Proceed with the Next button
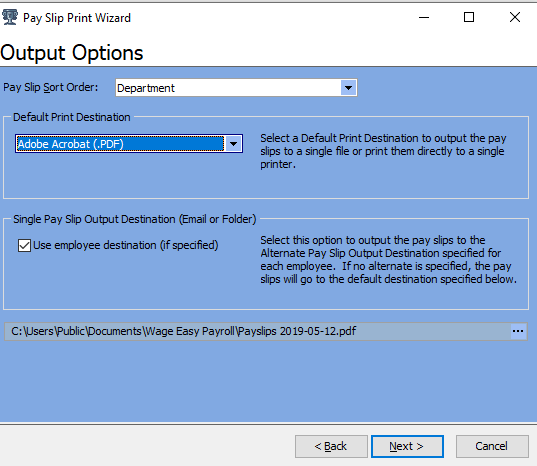 coord(407,446)
